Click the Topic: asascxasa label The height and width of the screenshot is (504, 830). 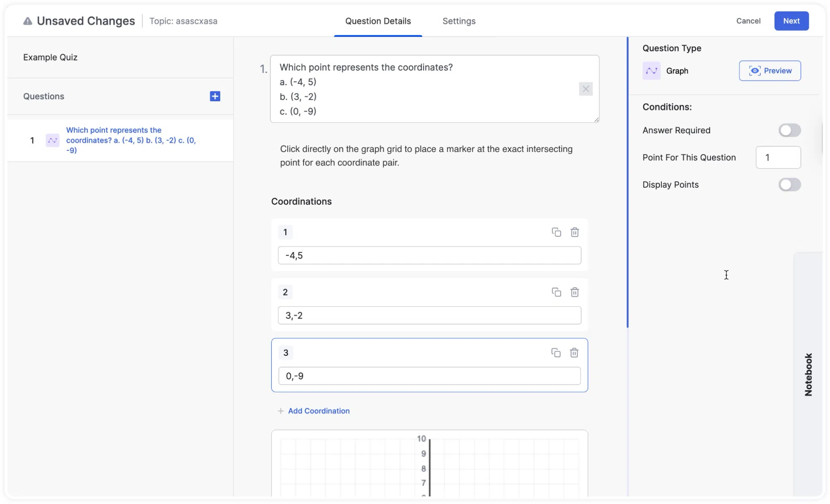(x=183, y=21)
